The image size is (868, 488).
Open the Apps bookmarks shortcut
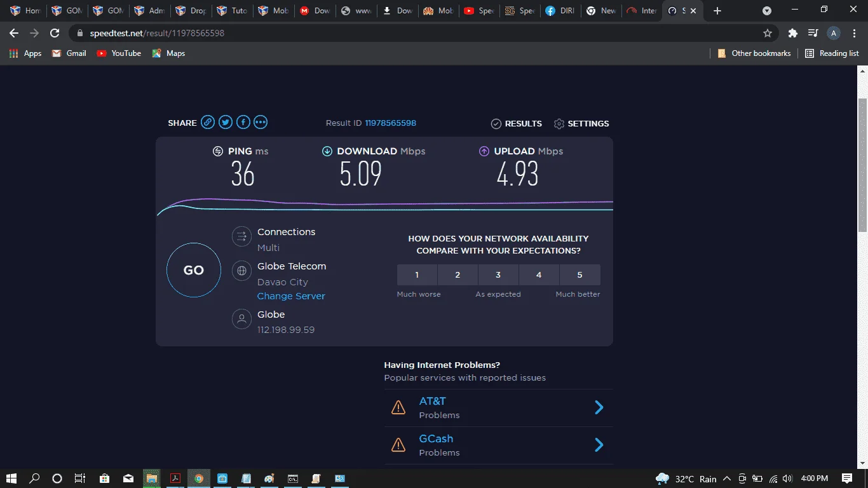coord(25,53)
